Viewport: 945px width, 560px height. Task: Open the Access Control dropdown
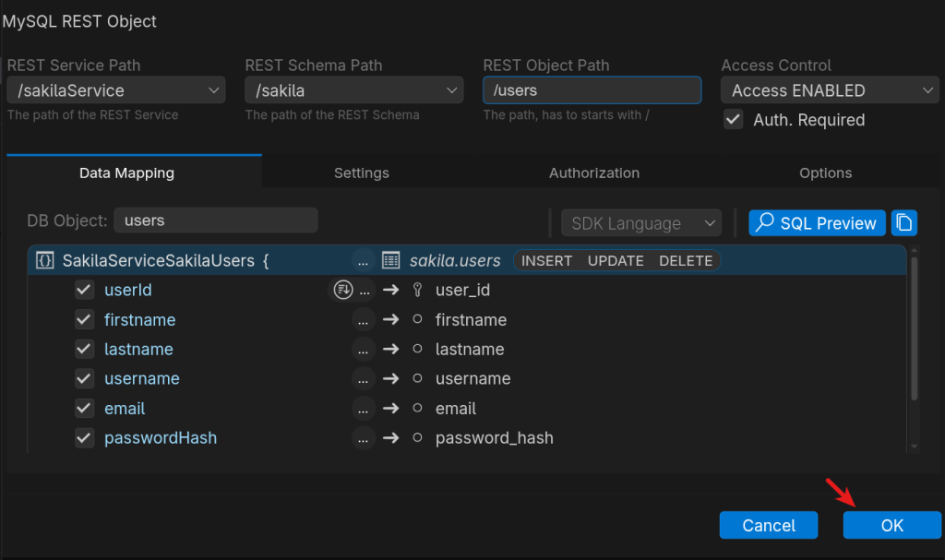830,90
